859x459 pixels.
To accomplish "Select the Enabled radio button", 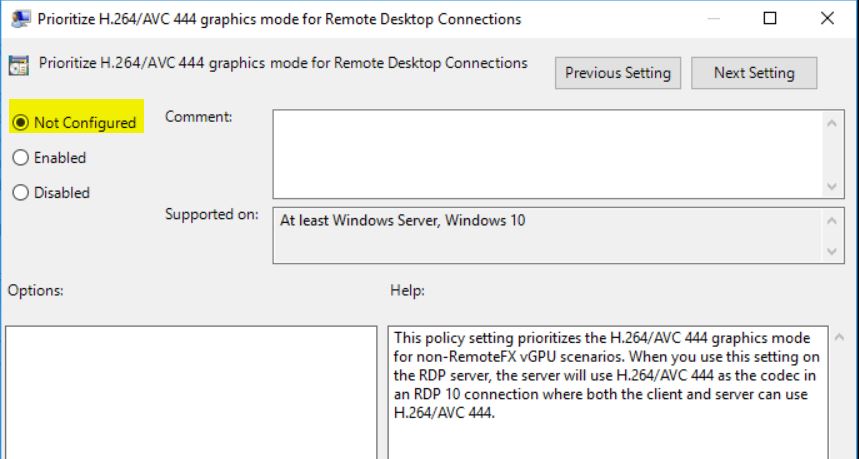I will [20, 158].
